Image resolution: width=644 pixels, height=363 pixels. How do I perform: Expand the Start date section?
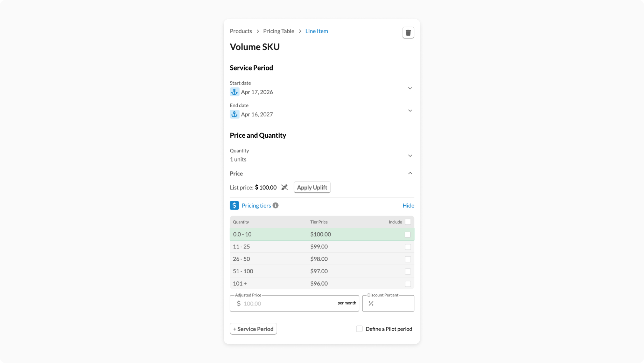(x=410, y=88)
